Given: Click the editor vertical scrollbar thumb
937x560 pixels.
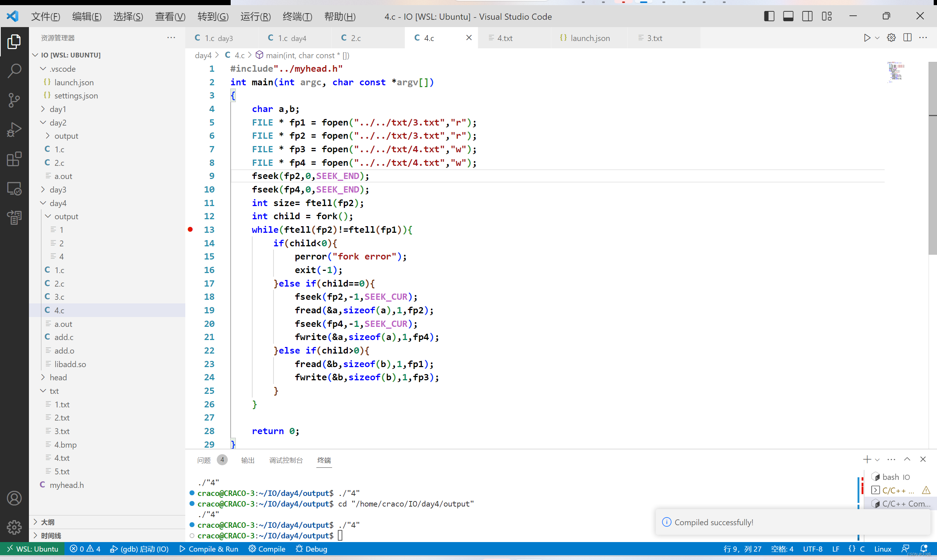Looking at the screenshot, I should tap(932, 158).
